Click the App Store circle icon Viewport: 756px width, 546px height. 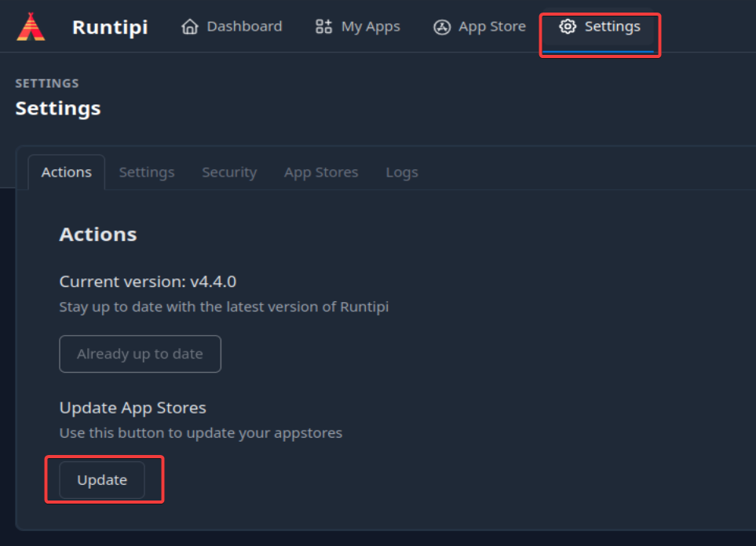442,27
